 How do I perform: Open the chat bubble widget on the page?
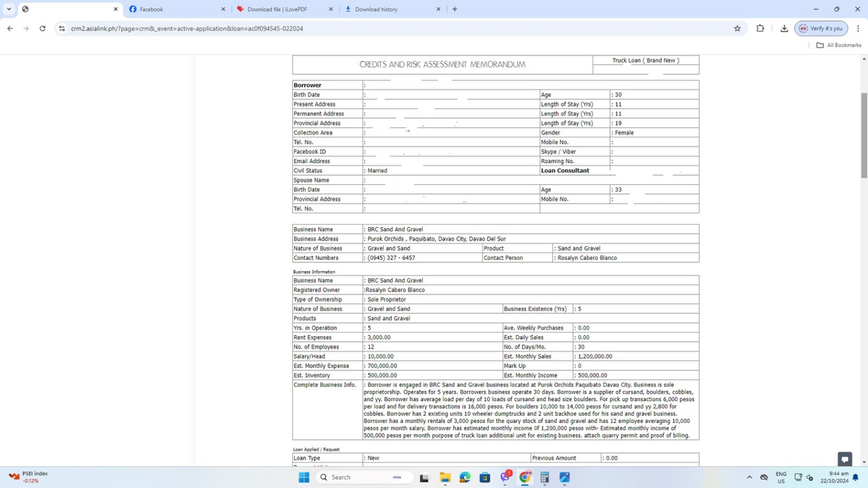845,459
